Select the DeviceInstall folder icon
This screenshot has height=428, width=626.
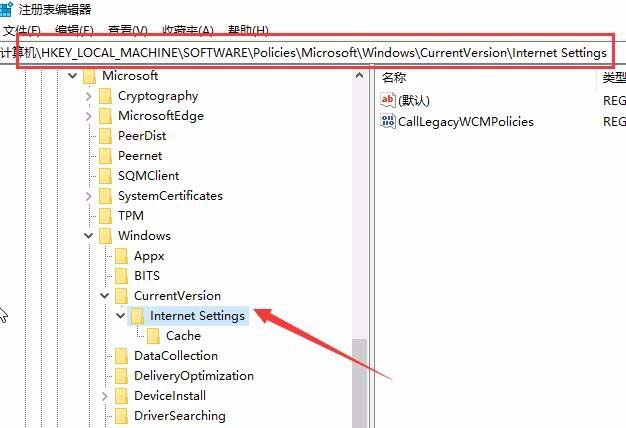point(121,396)
